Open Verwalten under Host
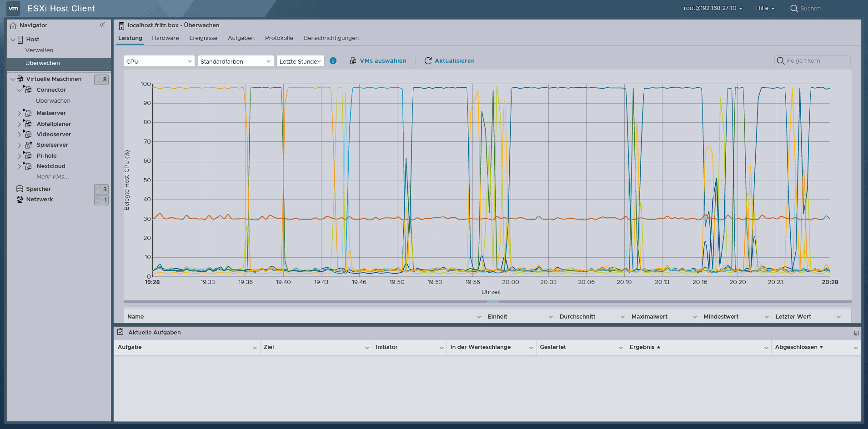Image resolution: width=868 pixels, height=429 pixels. [x=39, y=50]
